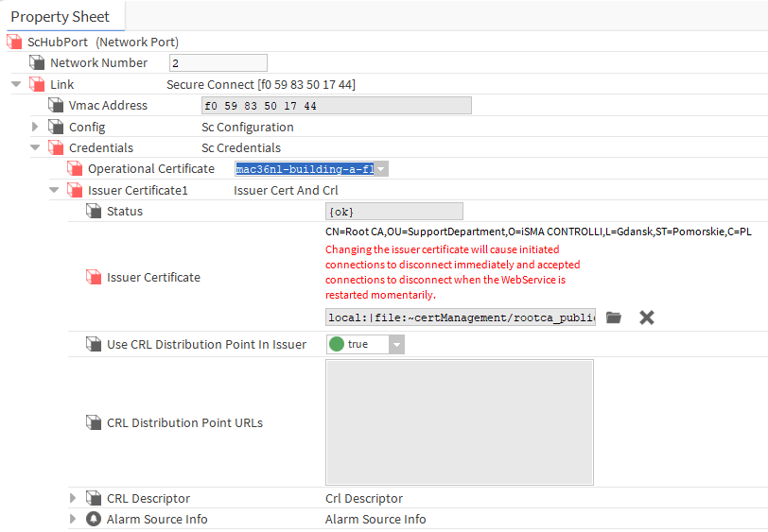This screenshot has height=532, width=768.
Task: Collapse the Issuer Certificate1 section
Action: (54, 190)
